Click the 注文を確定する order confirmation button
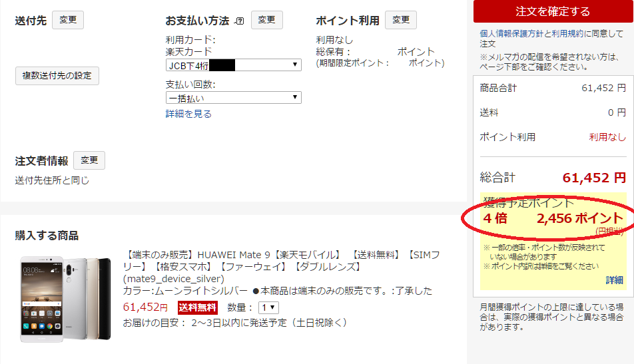This screenshot has height=364, width=634. click(553, 11)
